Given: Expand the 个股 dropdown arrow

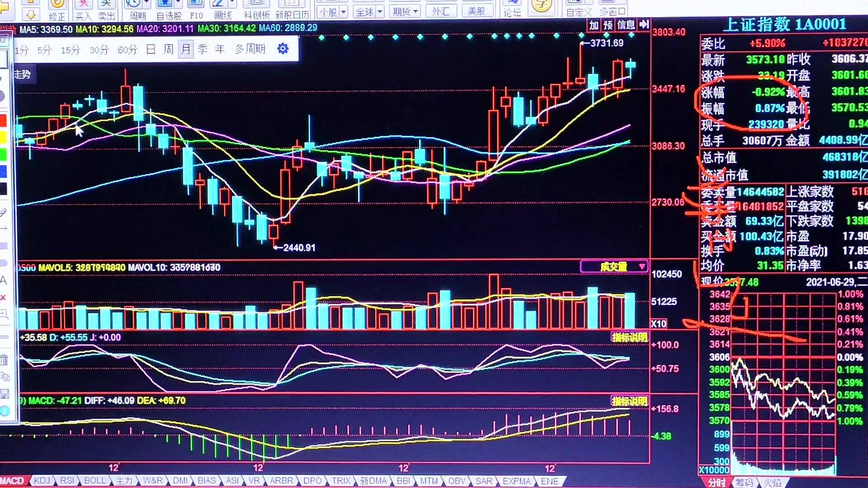Looking at the screenshot, I should pyautogui.click(x=344, y=12).
